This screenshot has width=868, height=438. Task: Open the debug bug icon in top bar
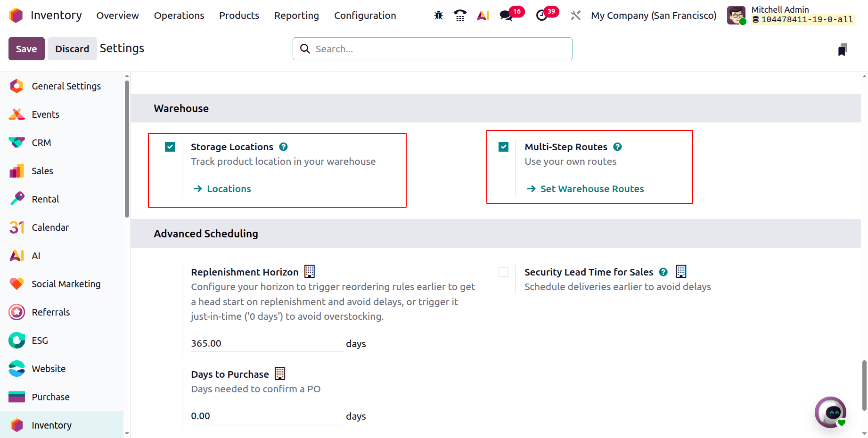pyautogui.click(x=438, y=15)
